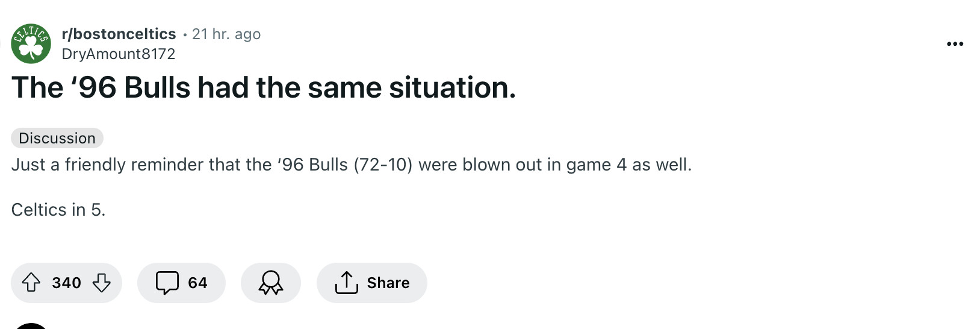Click the 'Celtics in 5.' line
This screenshot has height=329, width=980.
pyautogui.click(x=58, y=210)
